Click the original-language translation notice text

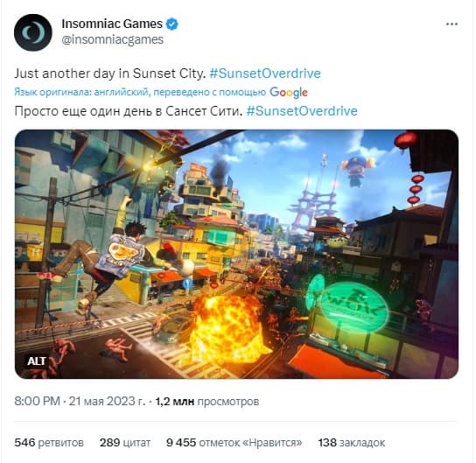pyautogui.click(x=140, y=92)
